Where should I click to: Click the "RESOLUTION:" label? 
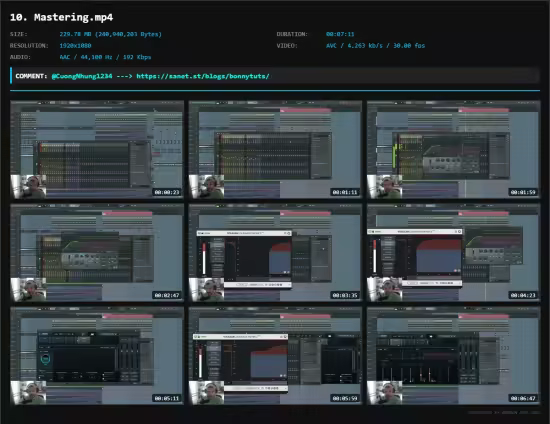coord(29,46)
